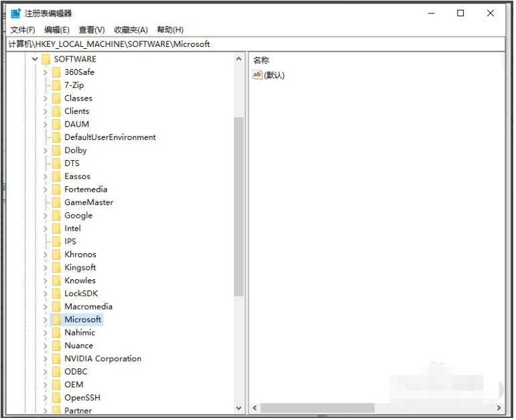Open the 查看(V) menu

click(x=92, y=29)
